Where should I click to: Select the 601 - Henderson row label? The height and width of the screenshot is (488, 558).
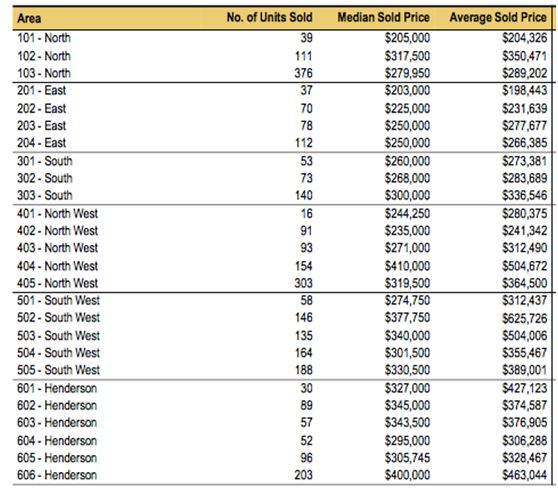(57, 388)
